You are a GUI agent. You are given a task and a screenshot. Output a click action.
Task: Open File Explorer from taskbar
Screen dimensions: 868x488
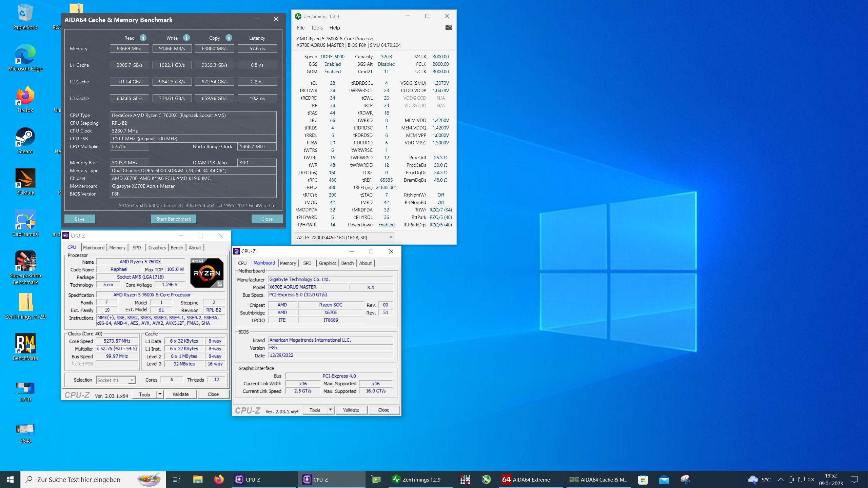click(198, 480)
